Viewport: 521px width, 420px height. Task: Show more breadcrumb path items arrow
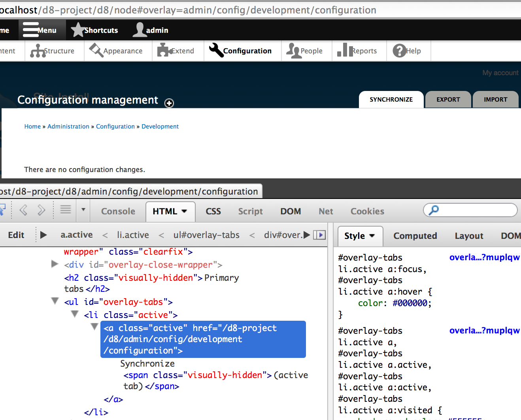[x=307, y=235]
